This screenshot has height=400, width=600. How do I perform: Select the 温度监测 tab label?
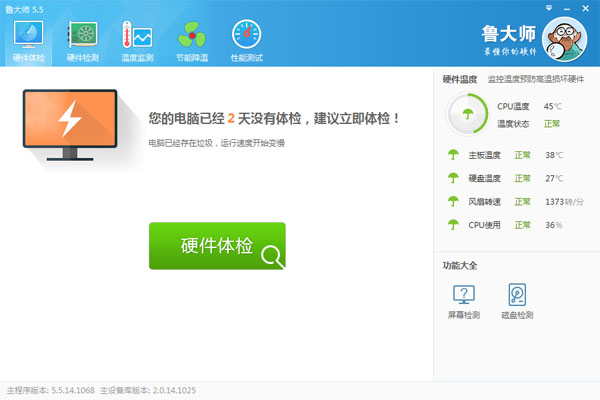pos(137,58)
